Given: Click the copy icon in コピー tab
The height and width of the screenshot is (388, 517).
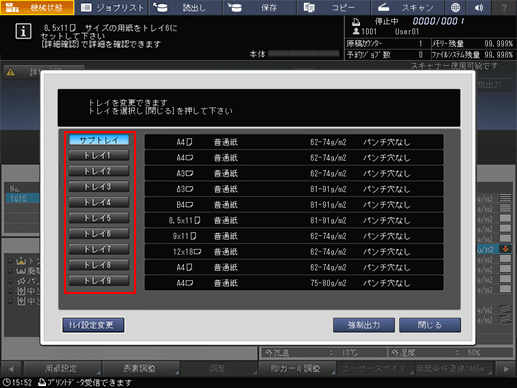Looking at the screenshot, I should tap(309, 7).
